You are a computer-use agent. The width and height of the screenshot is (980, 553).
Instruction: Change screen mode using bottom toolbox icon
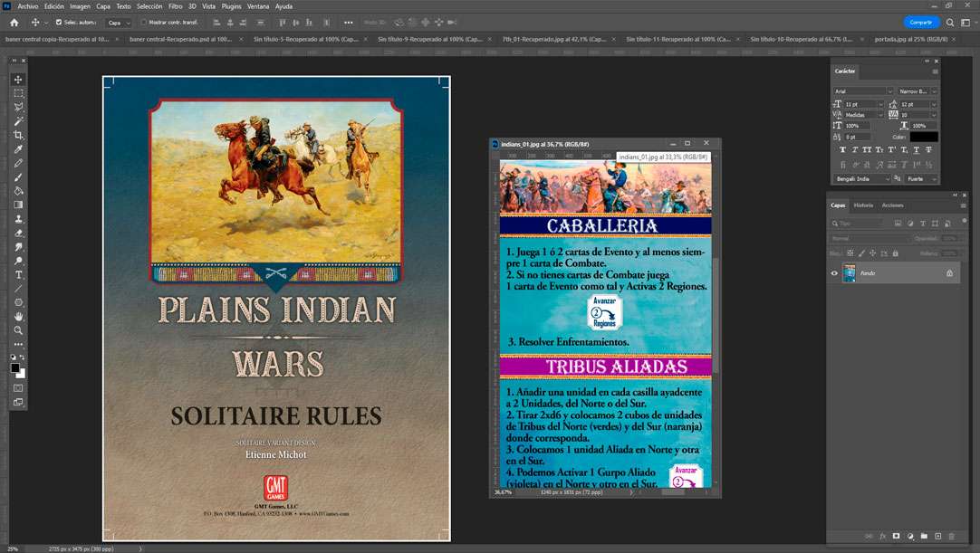[18, 403]
